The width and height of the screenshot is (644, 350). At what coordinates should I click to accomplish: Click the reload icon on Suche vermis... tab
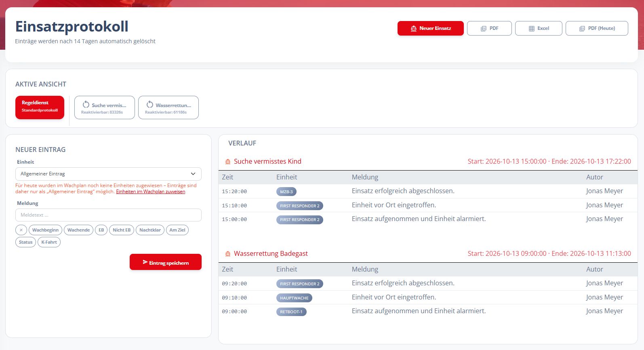coord(86,104)
